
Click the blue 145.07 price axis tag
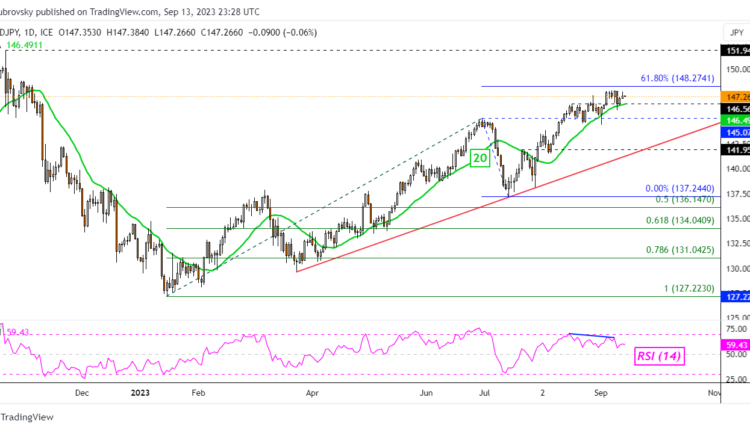point(735,130)
